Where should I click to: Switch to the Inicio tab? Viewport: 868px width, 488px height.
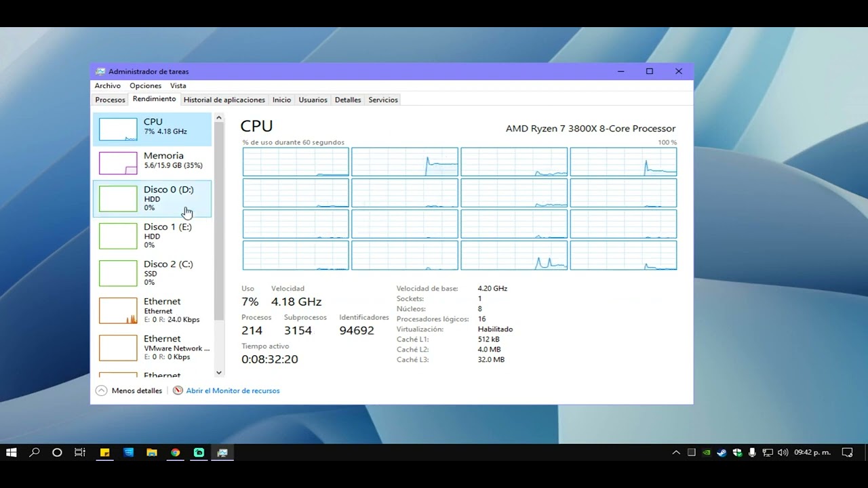click(281, 100)
